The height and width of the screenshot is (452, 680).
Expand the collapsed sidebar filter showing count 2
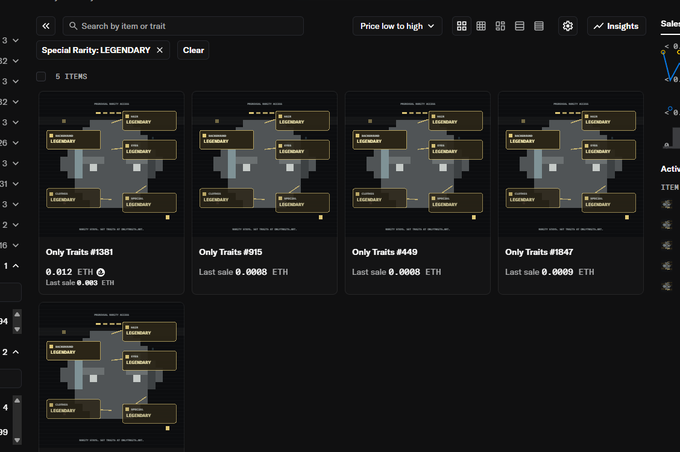[x=16, y=225]
